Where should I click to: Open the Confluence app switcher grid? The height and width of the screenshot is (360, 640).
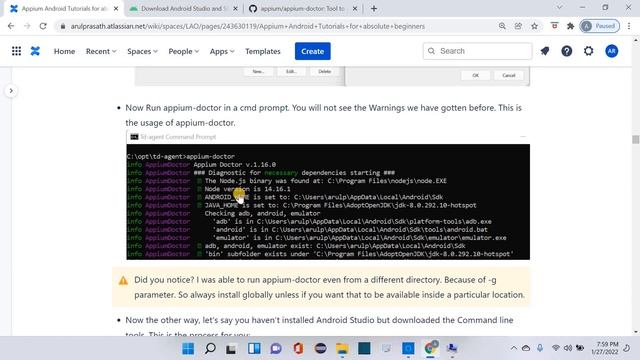pyautogui.click(x=16, y=51)
